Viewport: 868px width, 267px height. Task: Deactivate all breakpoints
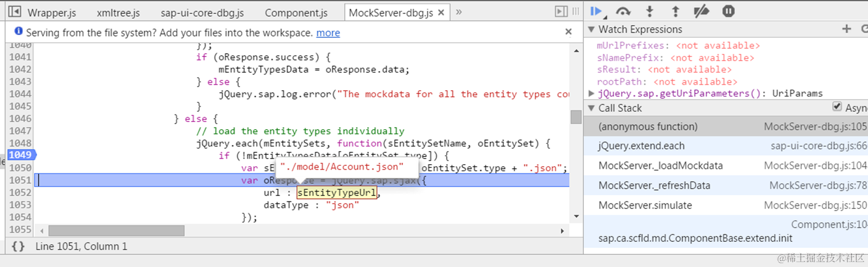pyautogui.click(x=701, y=11)
